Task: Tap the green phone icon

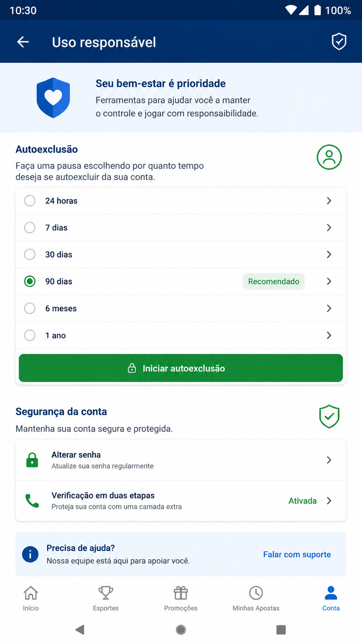Action: click(32, 501)
